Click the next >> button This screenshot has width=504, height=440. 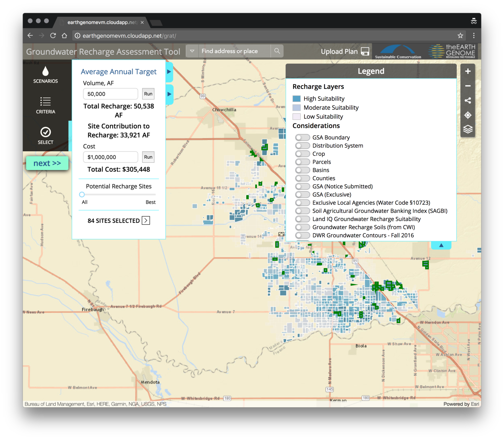[x=47, y=163]
